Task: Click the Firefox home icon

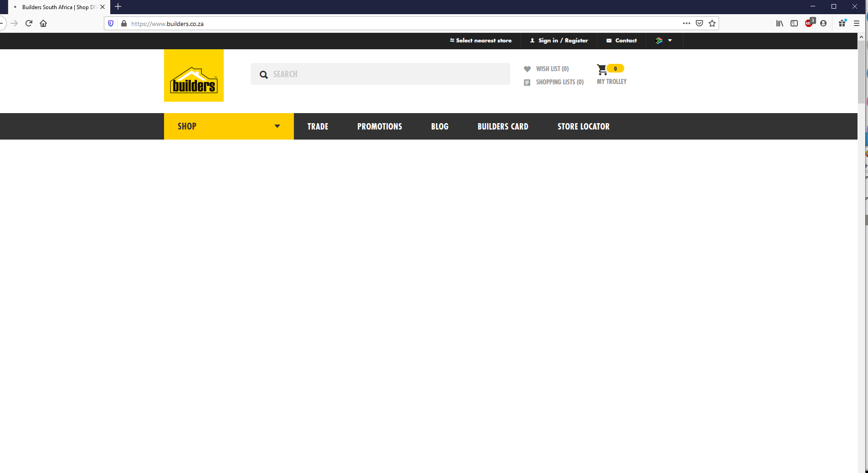Action: (x=43, y=23)
